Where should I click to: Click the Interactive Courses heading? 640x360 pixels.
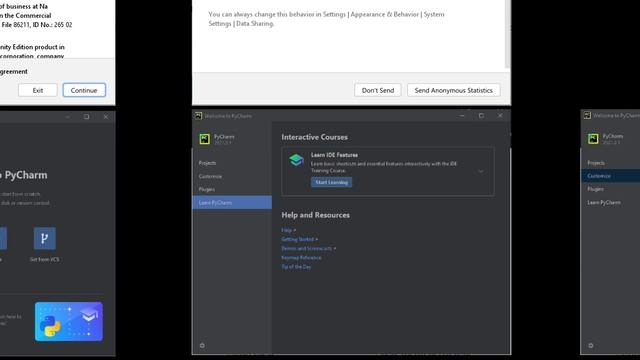314,137
